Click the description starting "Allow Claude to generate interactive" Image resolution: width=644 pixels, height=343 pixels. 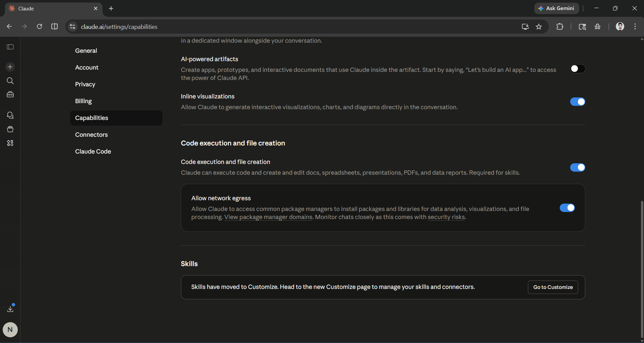319,107
